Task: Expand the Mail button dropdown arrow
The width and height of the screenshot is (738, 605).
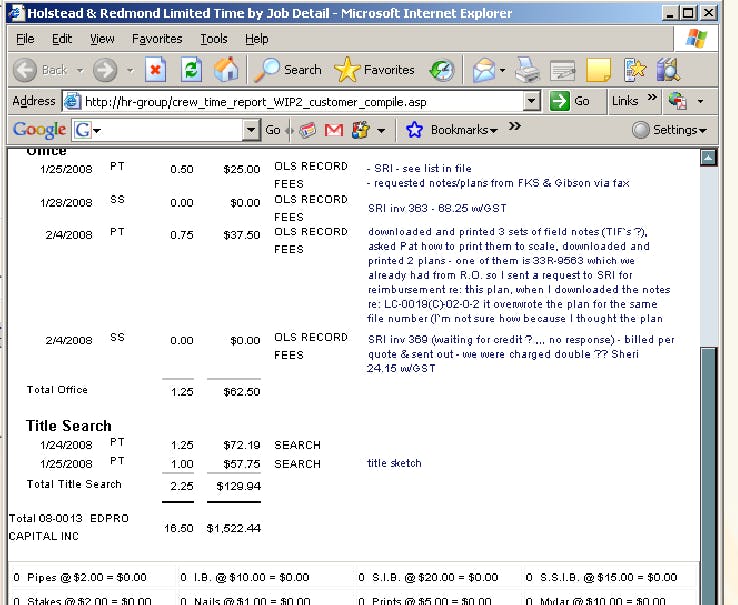Action: (x=503, y=71)
